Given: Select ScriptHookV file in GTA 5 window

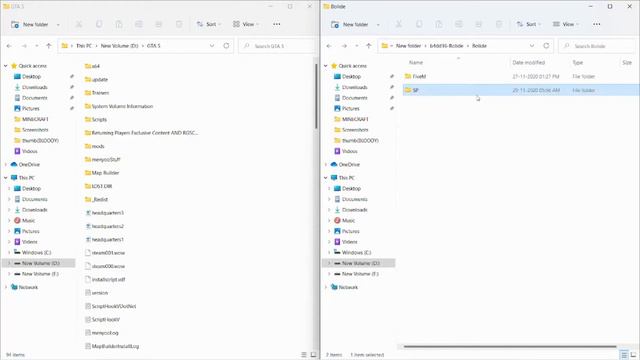Looking at the screenshot, I should tap(102, 320).
